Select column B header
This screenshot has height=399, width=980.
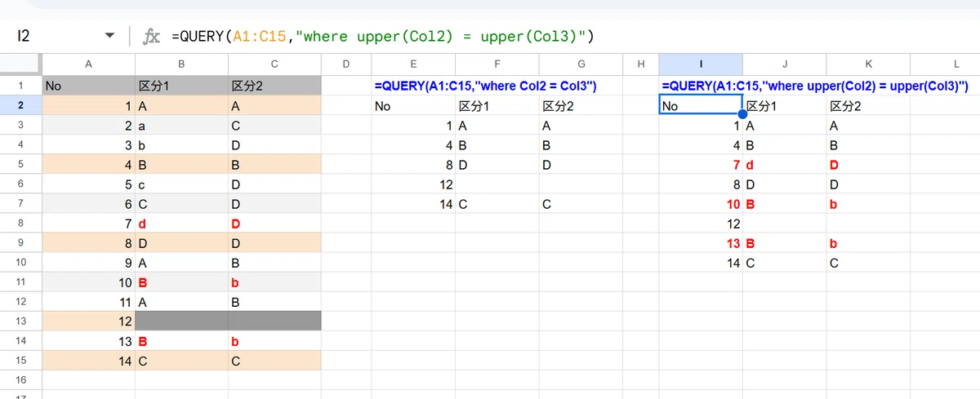coord(181,64)
